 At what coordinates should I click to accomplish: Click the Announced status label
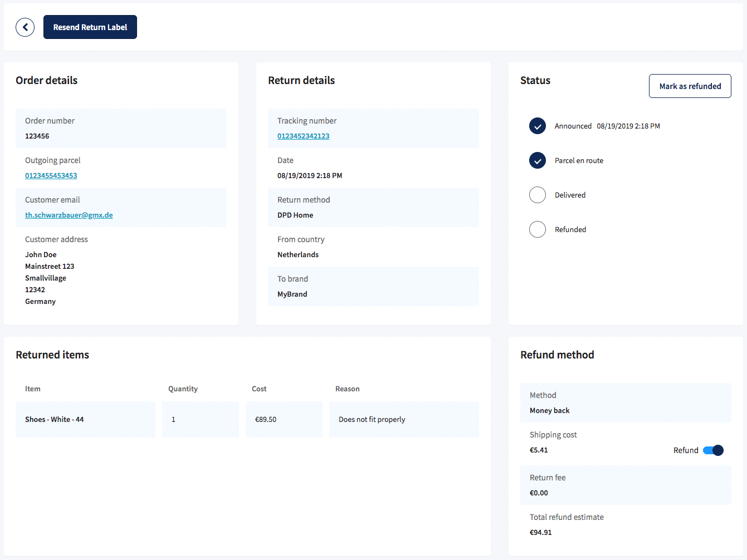click(x=573, y=126)
